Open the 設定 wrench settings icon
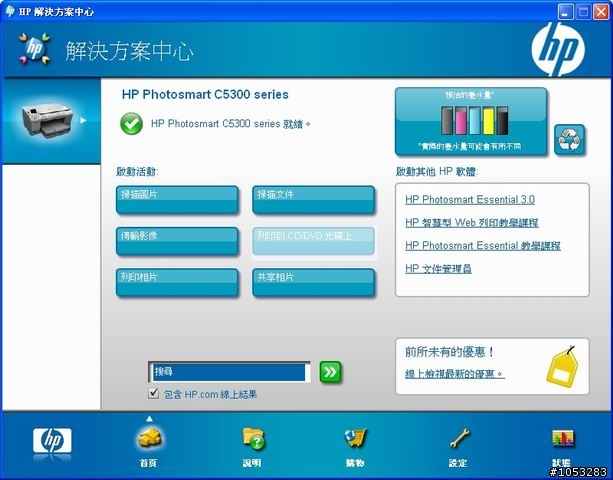 (x=459, y=438)
